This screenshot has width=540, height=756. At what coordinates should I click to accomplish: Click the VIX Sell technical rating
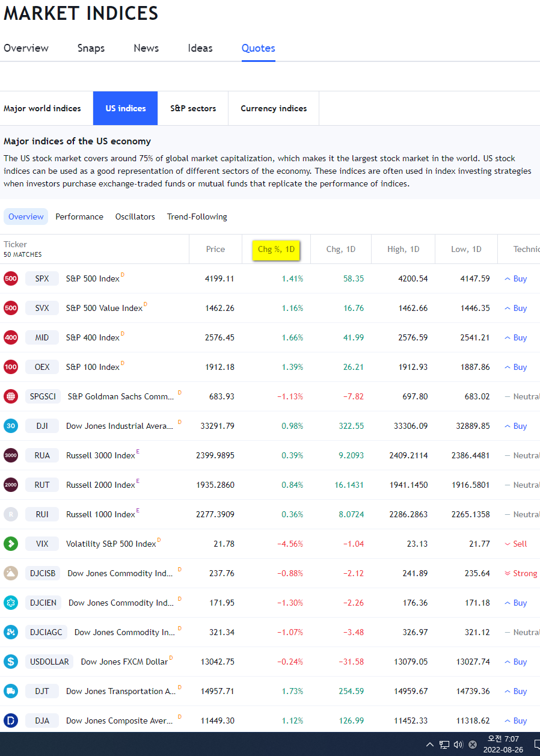pyautogui.click(x=516, y=544)
